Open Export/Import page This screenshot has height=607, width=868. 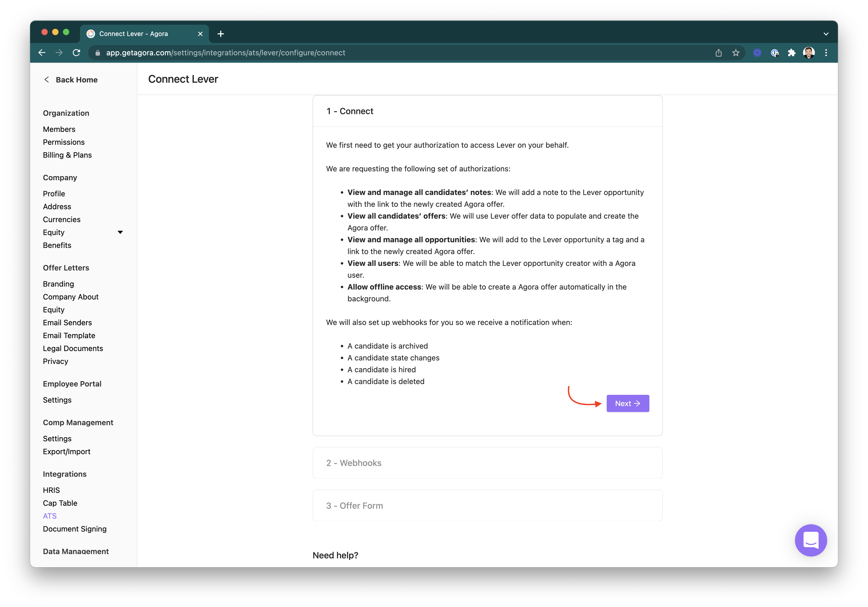[67, 451]
